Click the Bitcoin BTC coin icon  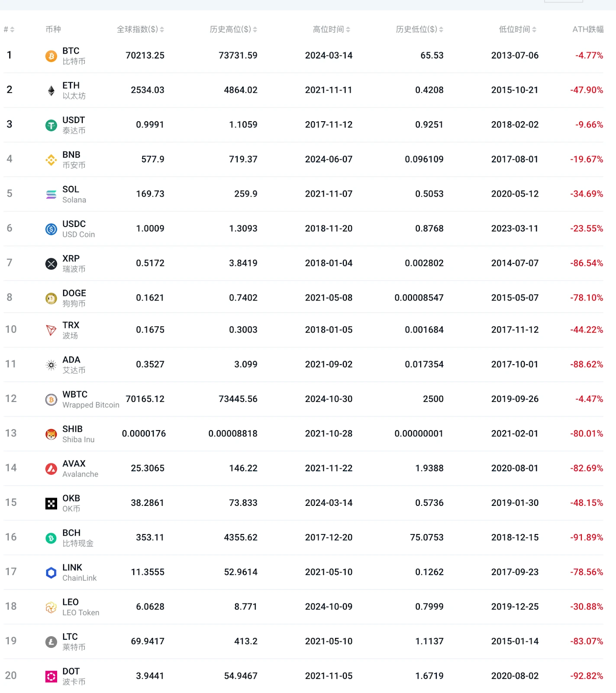tap(51, 56)
